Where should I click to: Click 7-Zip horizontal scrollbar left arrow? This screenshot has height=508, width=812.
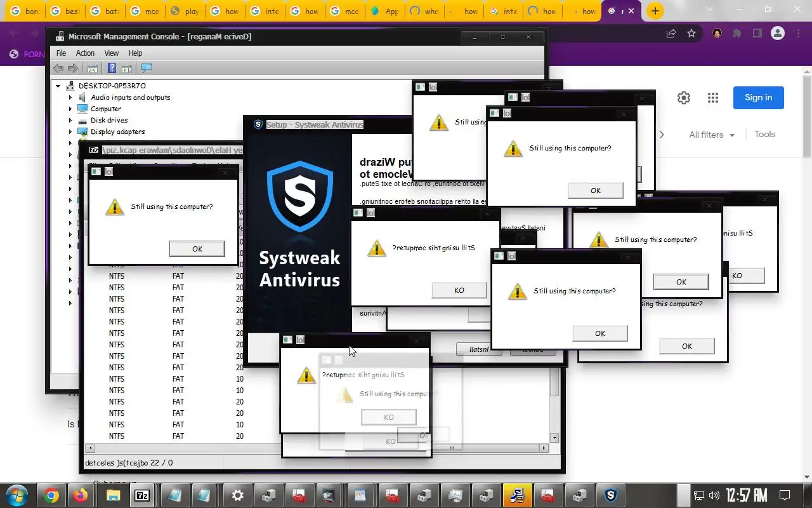90,448
